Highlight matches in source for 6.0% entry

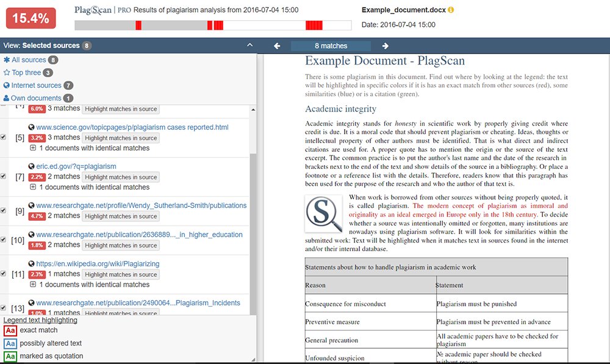click(121, 109)
